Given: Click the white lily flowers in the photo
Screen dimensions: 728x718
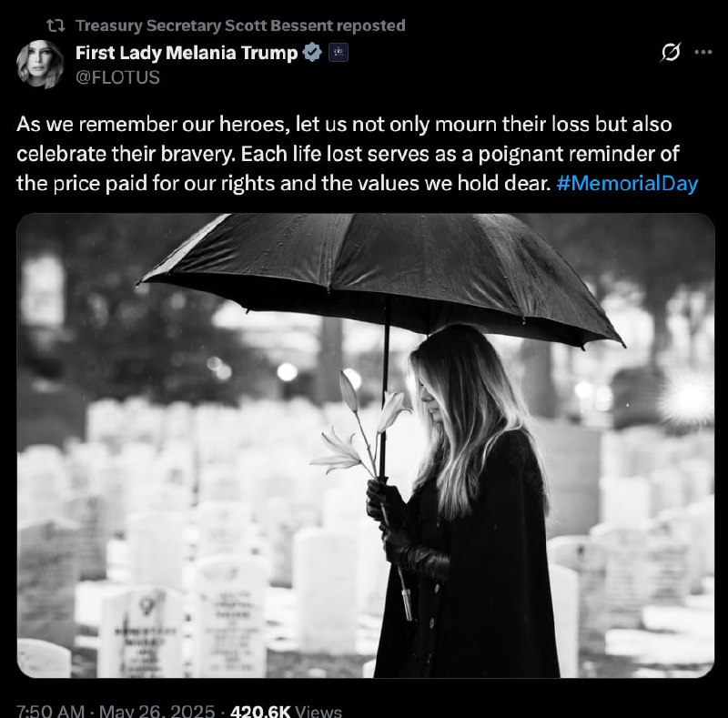Looking at the screenshot, I should tap(358, 428).
